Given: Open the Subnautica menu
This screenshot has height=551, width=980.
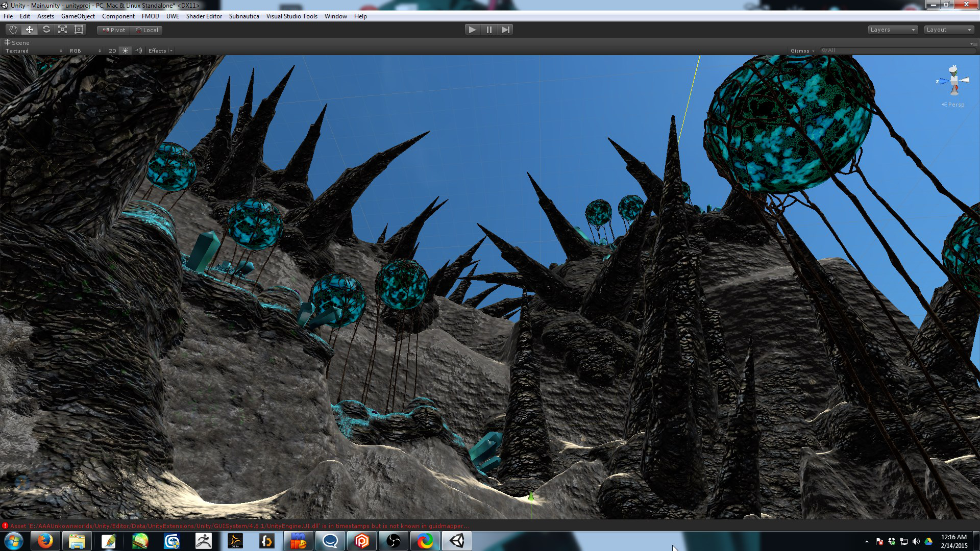Looking at the screenshot, I should (244, 16).
